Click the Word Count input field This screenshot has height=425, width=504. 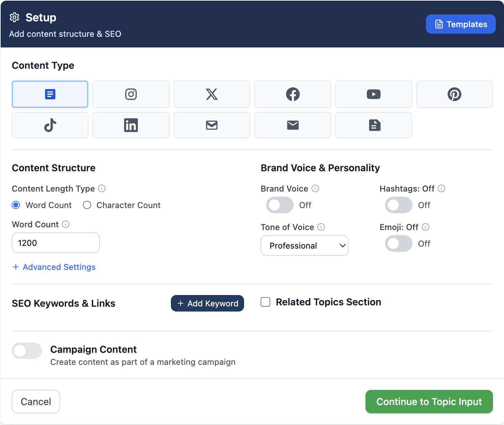coord(56,243)
